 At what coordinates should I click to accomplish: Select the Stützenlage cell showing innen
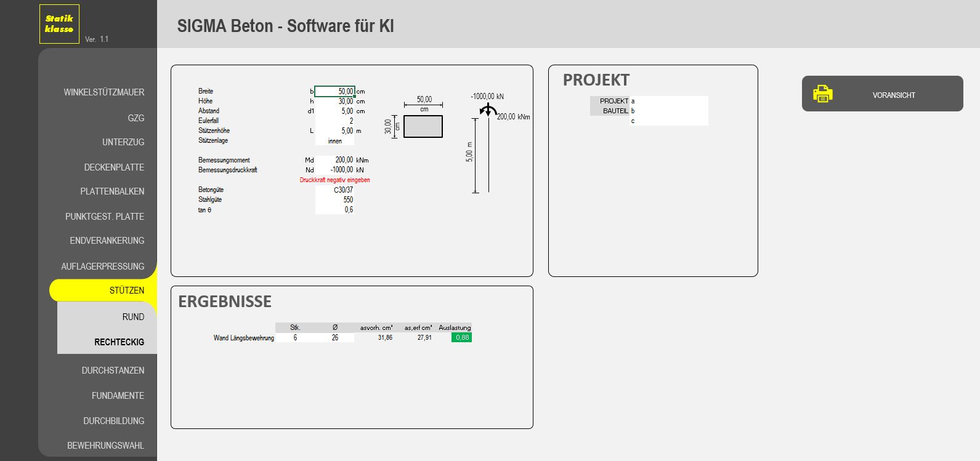point(334,141)
